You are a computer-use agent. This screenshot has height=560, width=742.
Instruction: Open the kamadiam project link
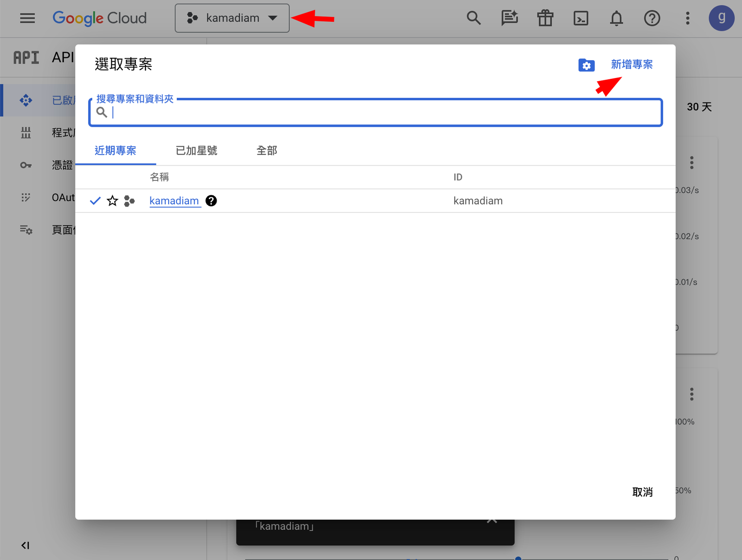click(174, 201)
